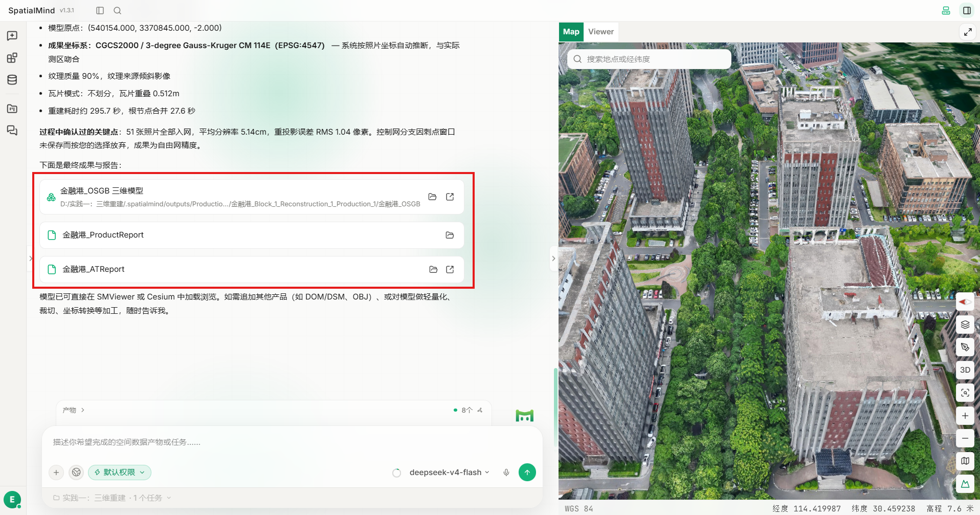Viewport: 980px width, 515px height.
Task: Reset compass north on the map
Action: click(x=965, y=302)
